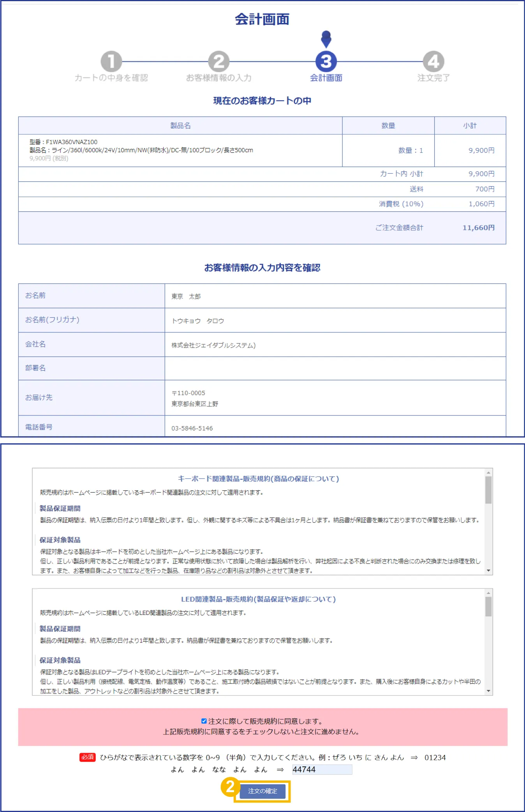
Task: Click the 9,900円 (税別) price under product
Action: point(49,158)
